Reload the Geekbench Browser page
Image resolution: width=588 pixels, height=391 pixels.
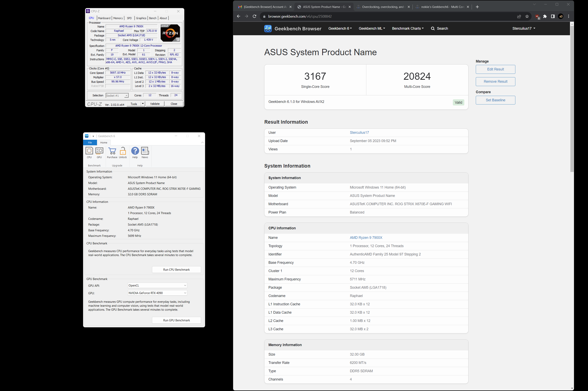(254, 16)
